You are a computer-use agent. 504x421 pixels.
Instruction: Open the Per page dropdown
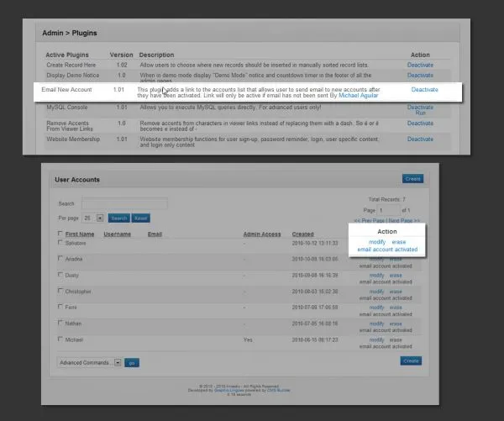(x=94, y=218)
